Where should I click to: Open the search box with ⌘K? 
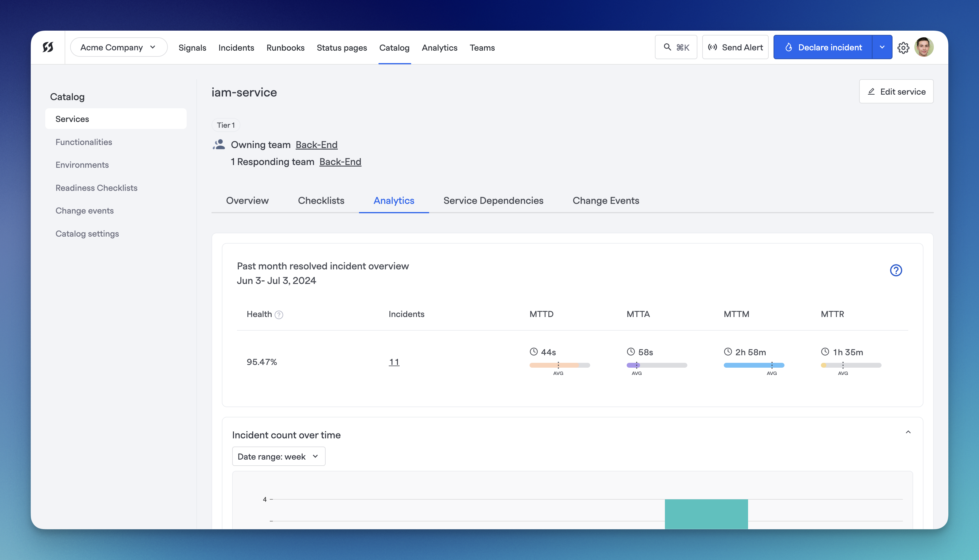(x=676, y=47)
